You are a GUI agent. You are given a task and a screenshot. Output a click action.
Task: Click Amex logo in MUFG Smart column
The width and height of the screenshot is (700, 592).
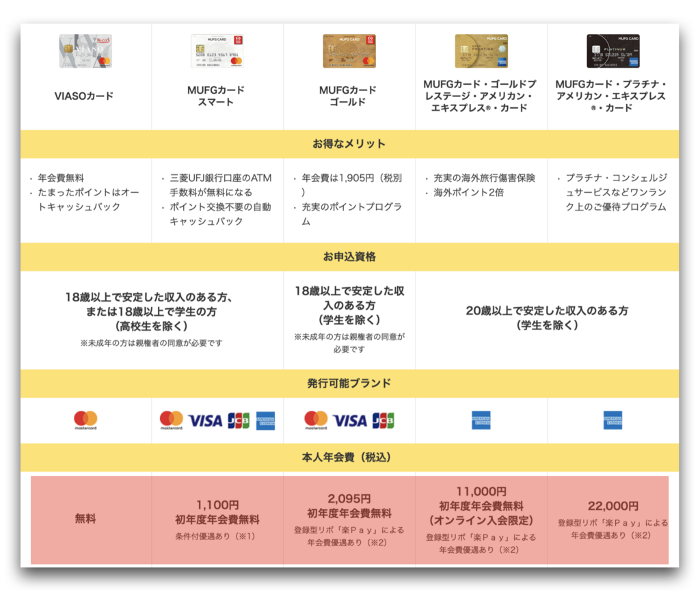(266, 420)
